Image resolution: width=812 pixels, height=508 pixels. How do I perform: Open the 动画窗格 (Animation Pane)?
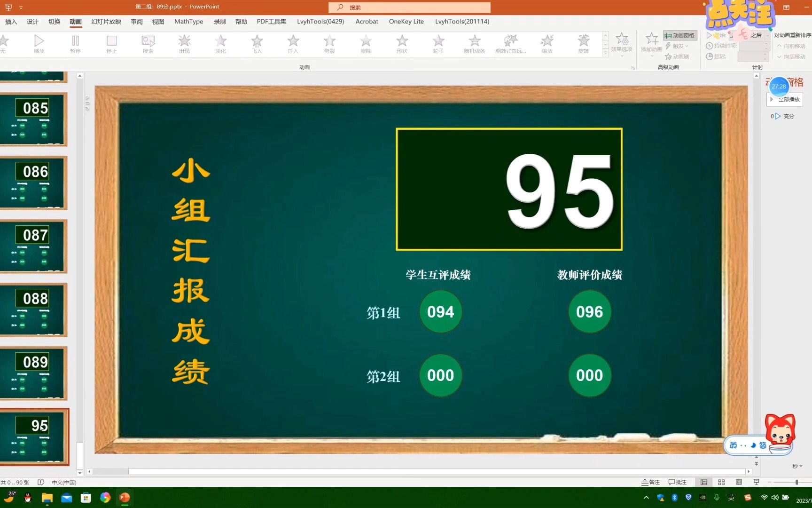[x=680, y=35]
